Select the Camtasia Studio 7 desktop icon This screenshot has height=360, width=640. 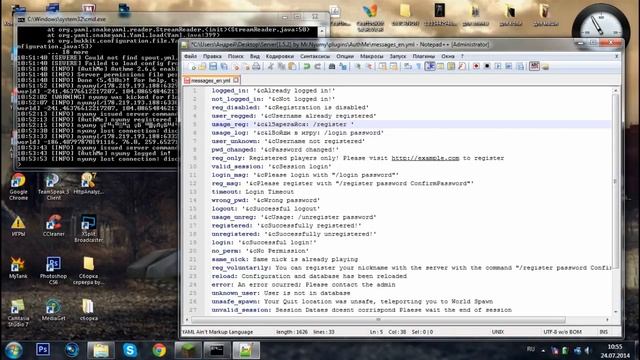click(x=18, y=313)
